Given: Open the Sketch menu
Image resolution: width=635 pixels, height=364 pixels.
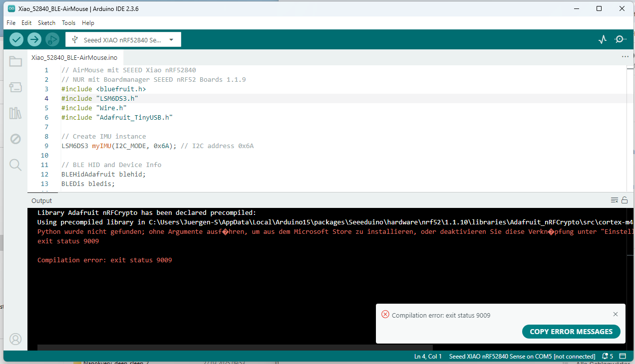Looking at the screenshot, I should click(x=47, y=23).
